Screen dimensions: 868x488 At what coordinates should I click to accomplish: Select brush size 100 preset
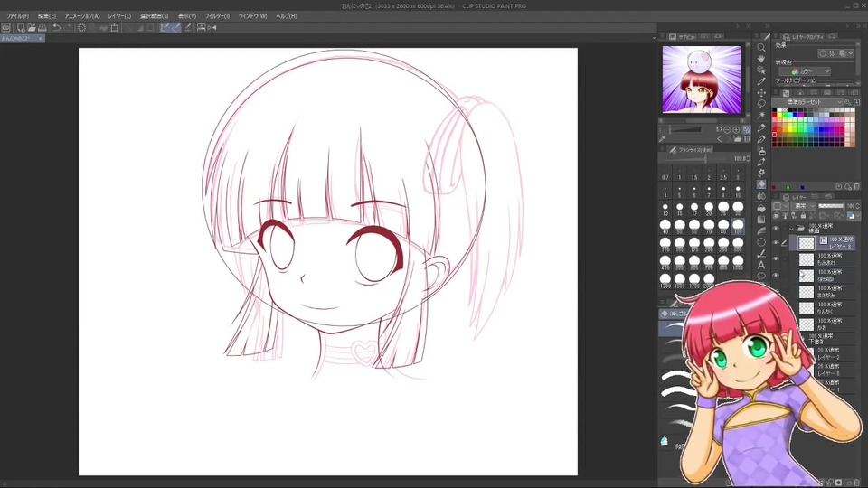point(738,225)
